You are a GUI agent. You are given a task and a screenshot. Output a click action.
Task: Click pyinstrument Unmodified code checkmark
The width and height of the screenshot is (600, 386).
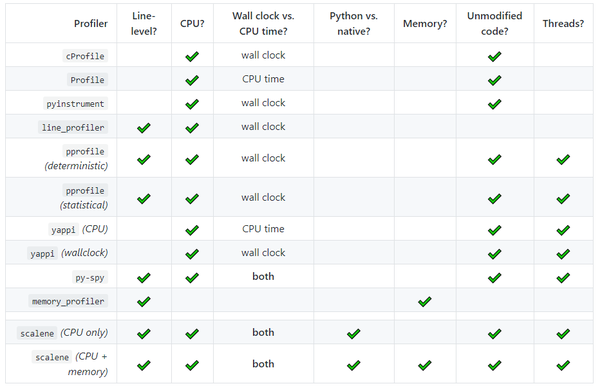pos(494,104)
